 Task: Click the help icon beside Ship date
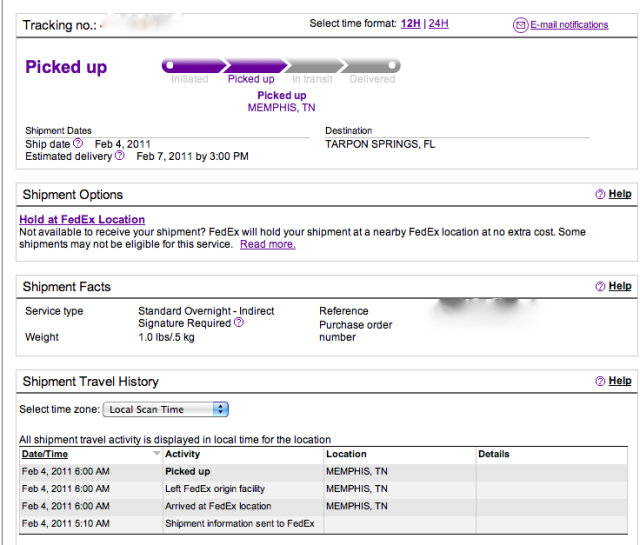point(78,144)
